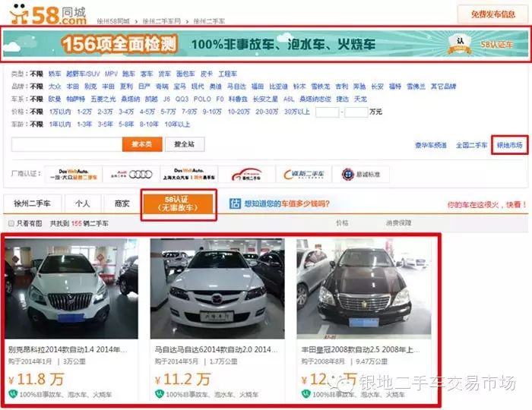Open the 豪华车频道 link
The height and width of the screenshot is (410, 532).
click(431, 145)
